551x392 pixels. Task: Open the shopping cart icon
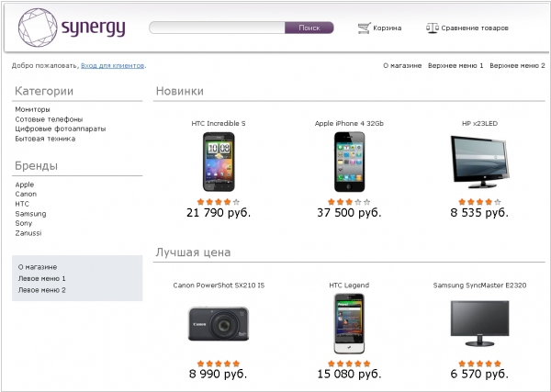coord(364,28)
